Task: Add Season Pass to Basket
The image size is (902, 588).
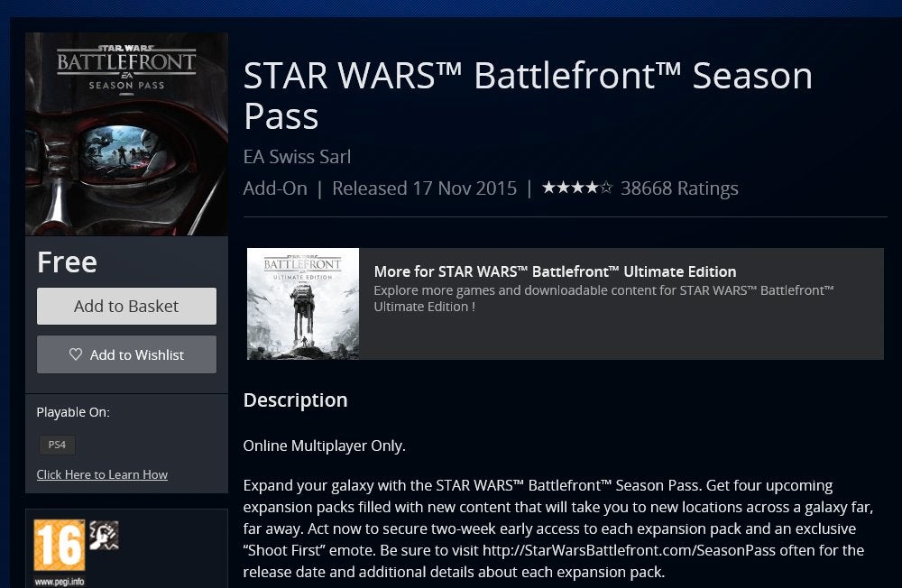Action: click(x=126, y=306)
